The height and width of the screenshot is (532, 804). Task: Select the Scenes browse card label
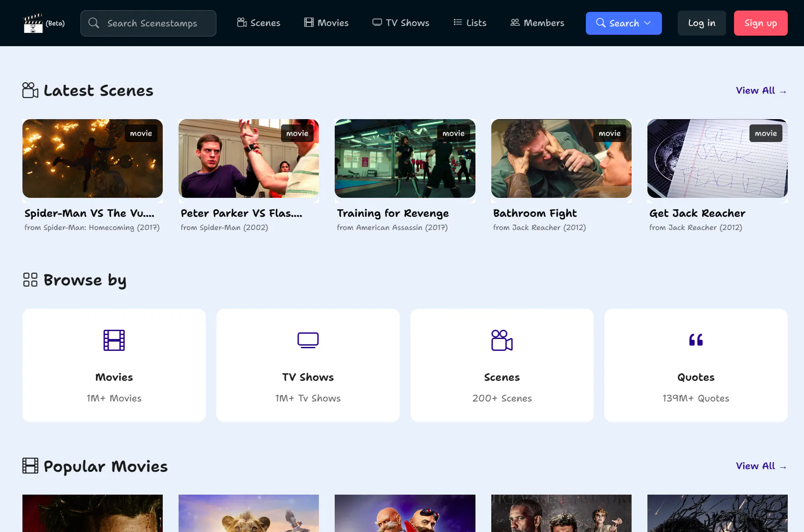[x=502, y=377]
